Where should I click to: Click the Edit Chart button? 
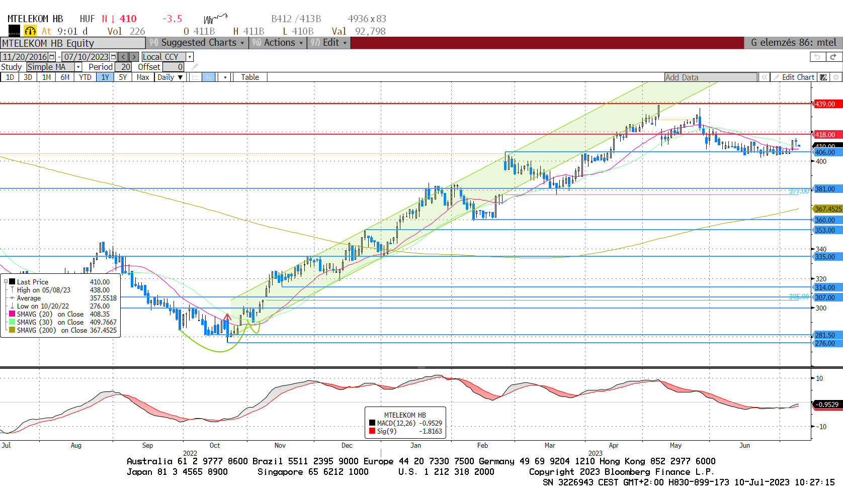794,77
